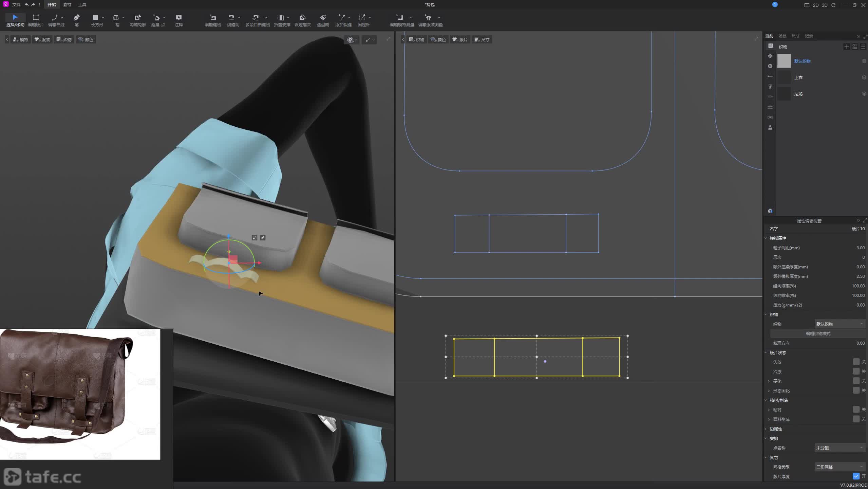Expand the 边属性 section
This screenshot has height=489, width=868.
(x=766, y=429)
